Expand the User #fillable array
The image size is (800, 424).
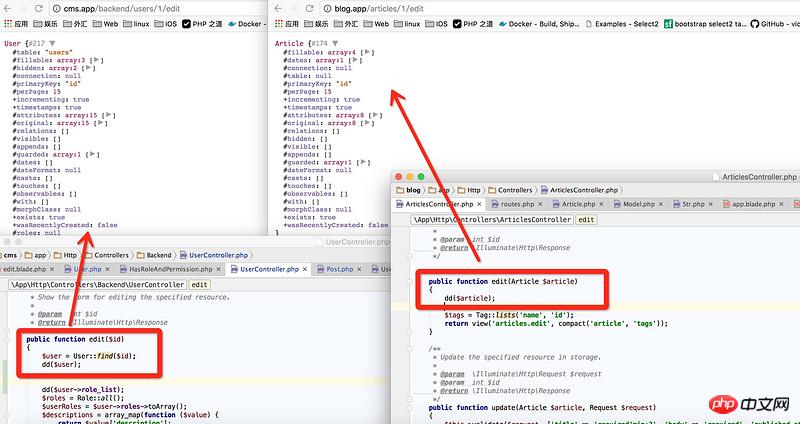(95, 60)
